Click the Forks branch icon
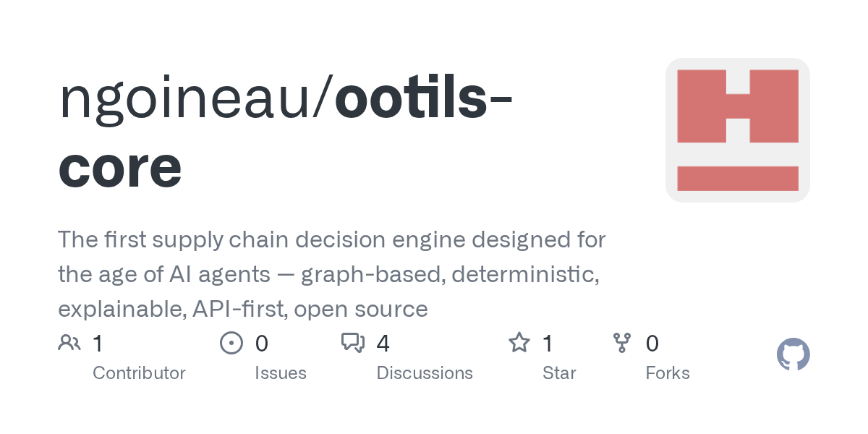 coord(622,343)
